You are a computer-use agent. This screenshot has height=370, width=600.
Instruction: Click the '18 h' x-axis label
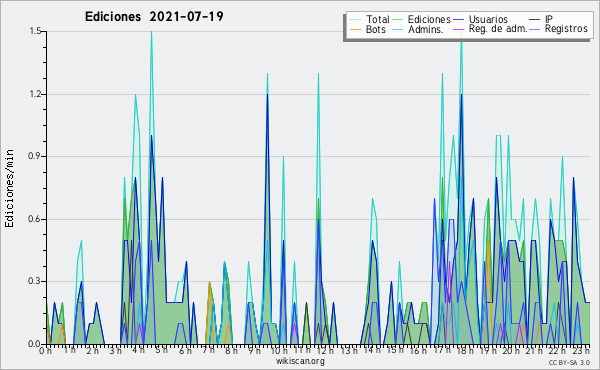point(465,351)
